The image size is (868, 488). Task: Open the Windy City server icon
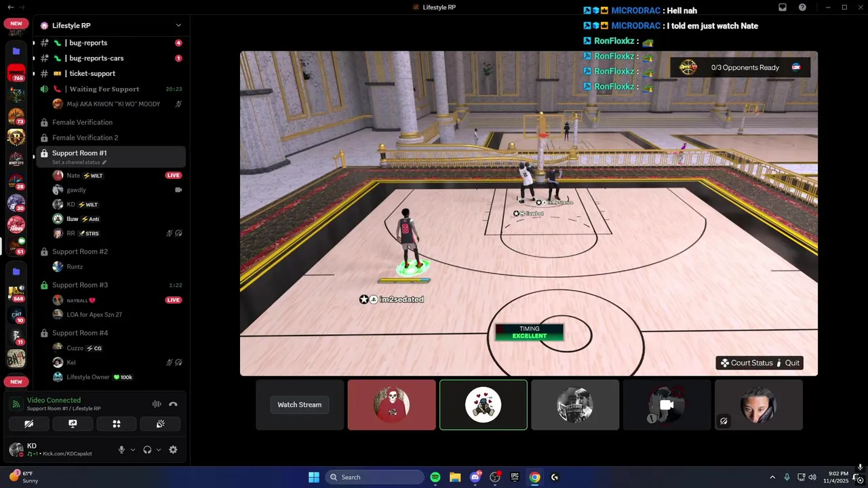16,159
